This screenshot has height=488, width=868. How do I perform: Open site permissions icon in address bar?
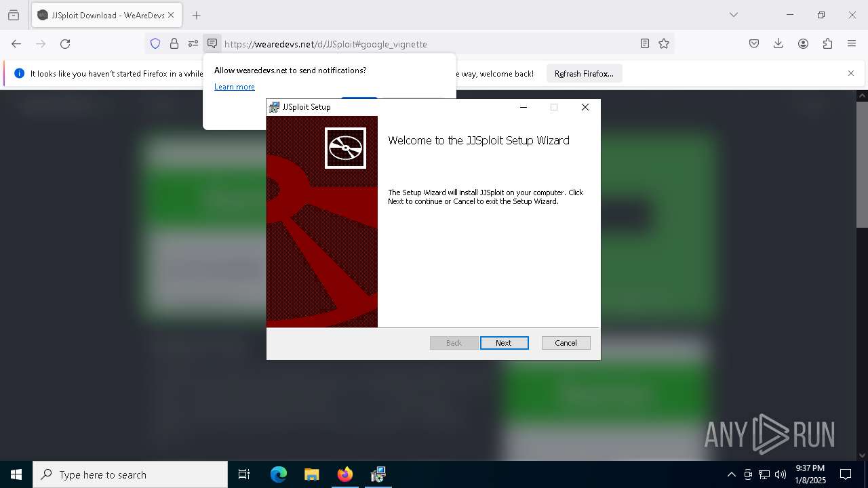tap(193, 44)
